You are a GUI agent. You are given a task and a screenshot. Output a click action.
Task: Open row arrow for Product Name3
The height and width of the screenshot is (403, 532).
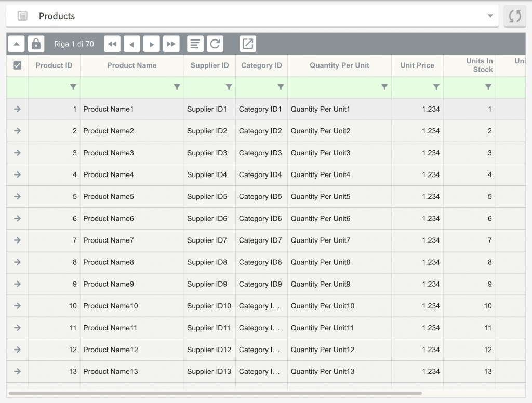17,153
